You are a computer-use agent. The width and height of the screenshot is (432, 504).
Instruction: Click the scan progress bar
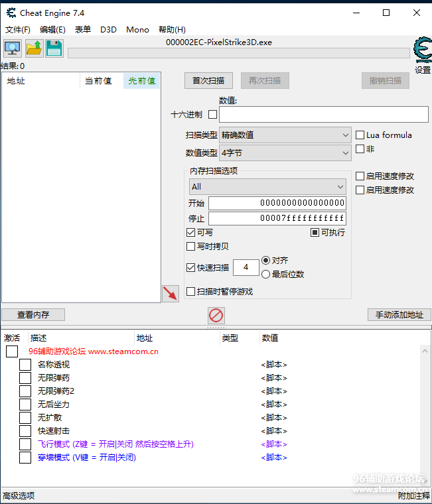pos(238,54)
